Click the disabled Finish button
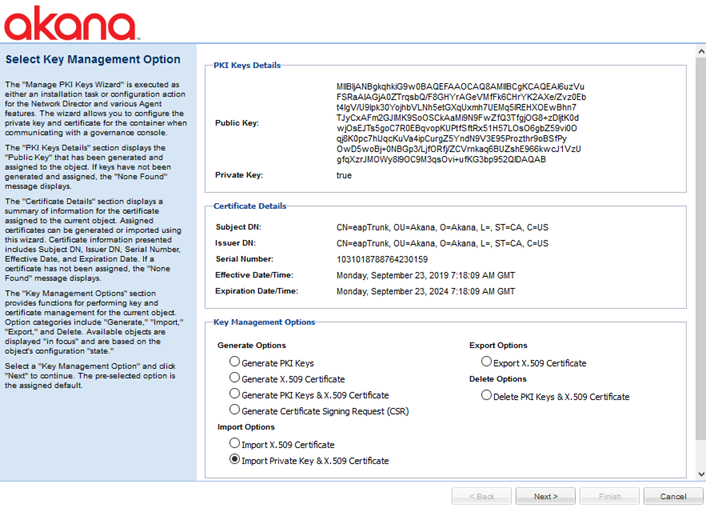The height and width of the screenshot is (508, 706). point(609,496)
